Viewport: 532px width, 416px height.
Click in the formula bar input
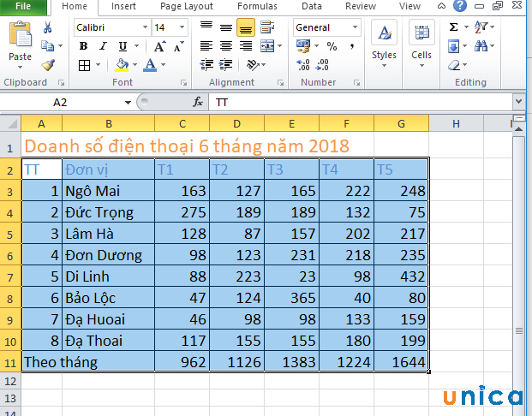361,102
